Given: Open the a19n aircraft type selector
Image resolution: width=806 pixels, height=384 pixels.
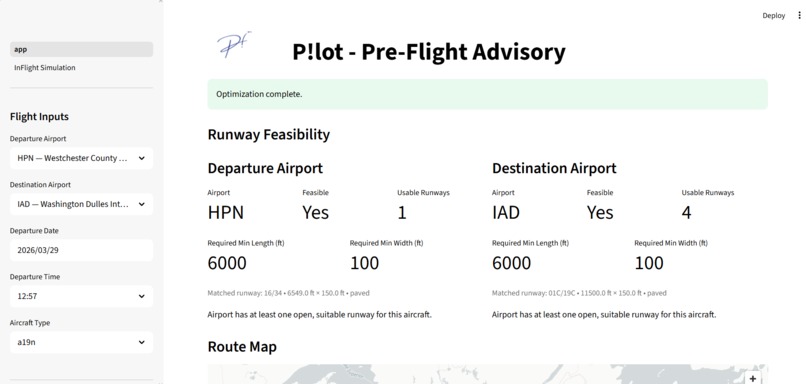Looking at the screenshot, I should [x=81, y=342].
